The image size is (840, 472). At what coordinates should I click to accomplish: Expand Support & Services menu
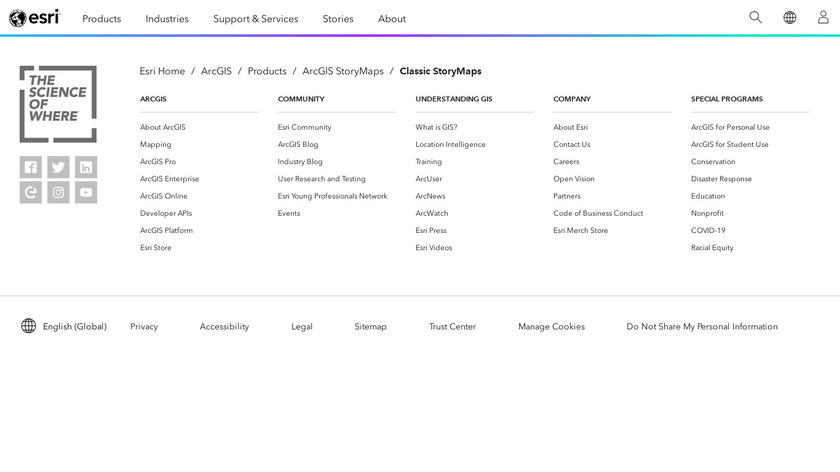255,19
